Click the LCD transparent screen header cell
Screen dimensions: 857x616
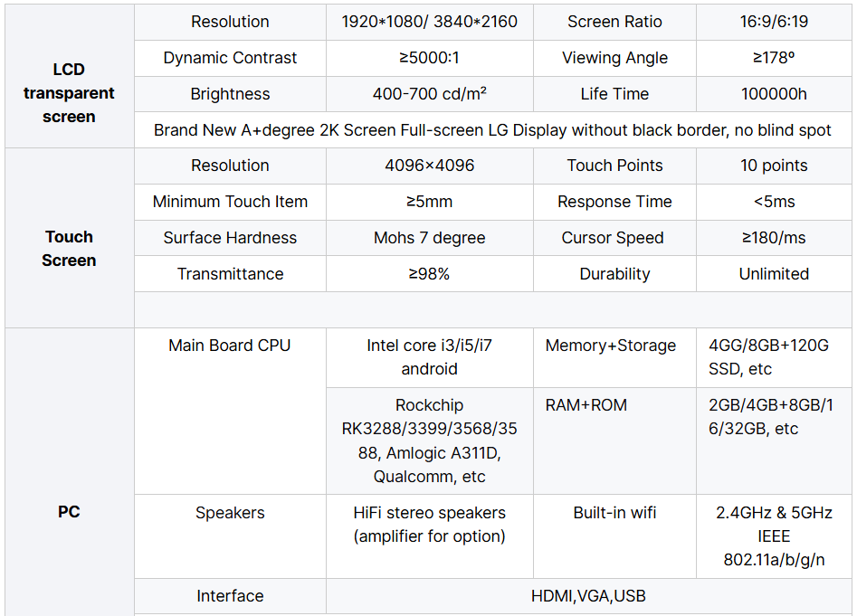[x=70, y=76]
